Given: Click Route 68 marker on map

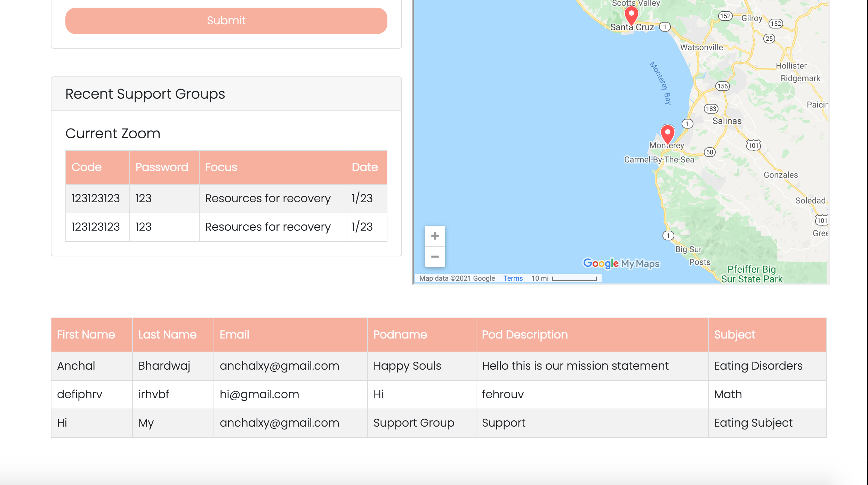Looking at the screenshot, I should click(x=709, y=152).
